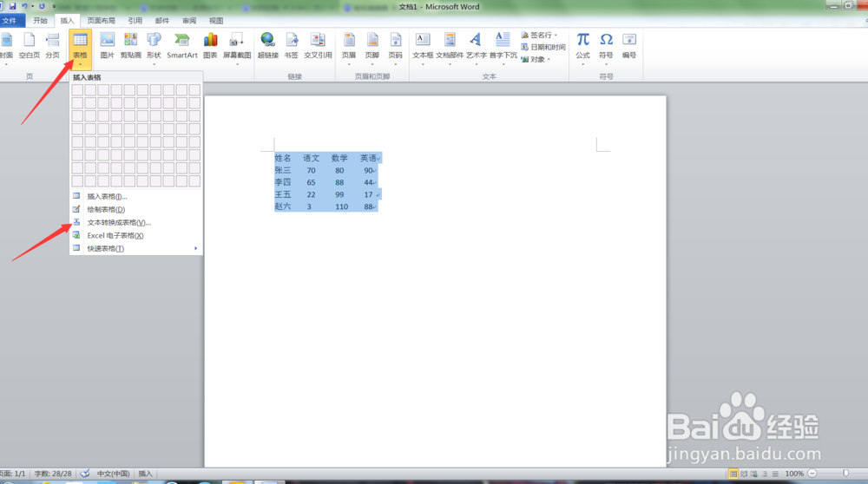Choose Convert Text to Table (文本转换成表格)
The image size is (868, 484).
tap(136, 222)
